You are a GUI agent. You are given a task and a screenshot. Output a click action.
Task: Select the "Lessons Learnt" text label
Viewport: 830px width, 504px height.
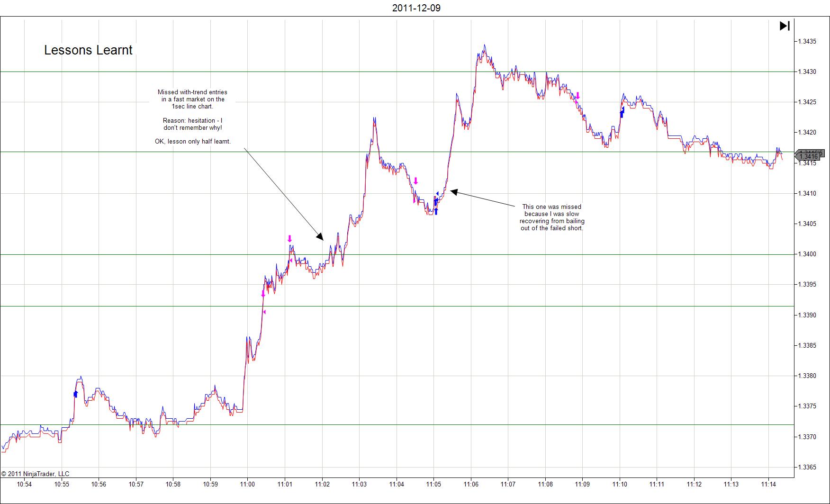[x=88, y=50]
